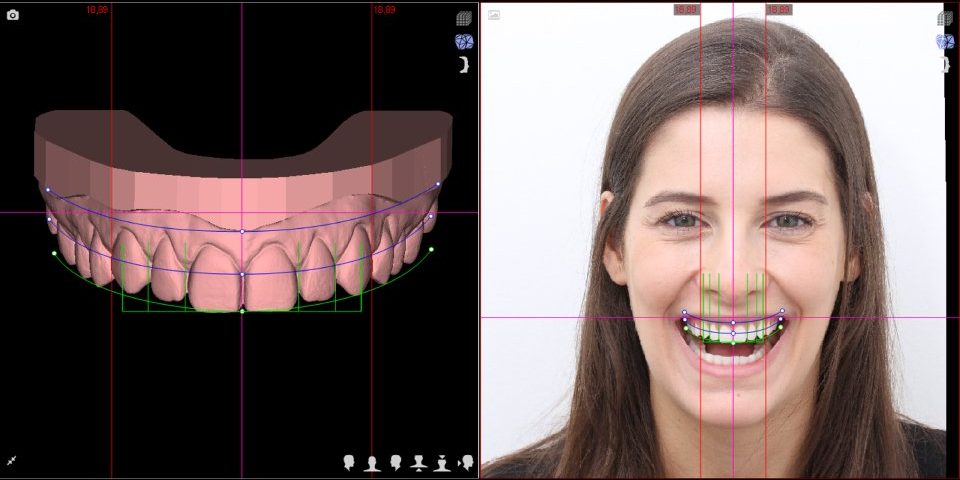
Task: Select the right profile head view icon
Action: pyautogui.click(x=349, y=462)
